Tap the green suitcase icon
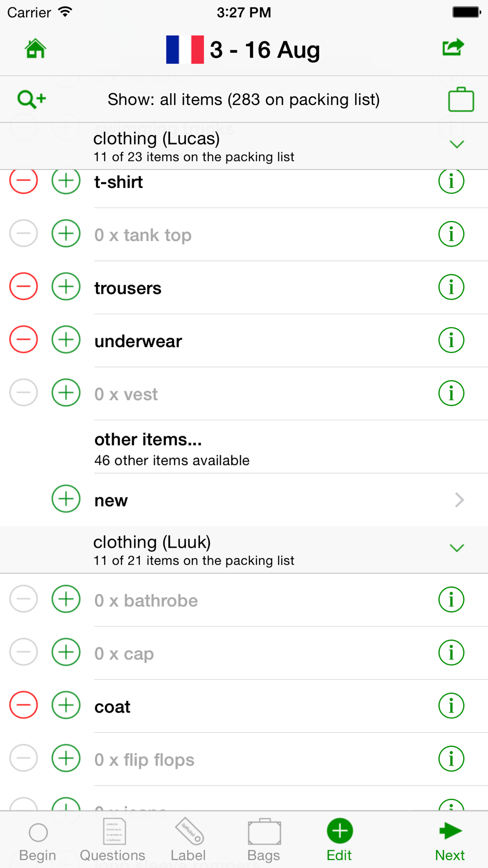Viewport: 488px width, 868px height. coord(460,100)
